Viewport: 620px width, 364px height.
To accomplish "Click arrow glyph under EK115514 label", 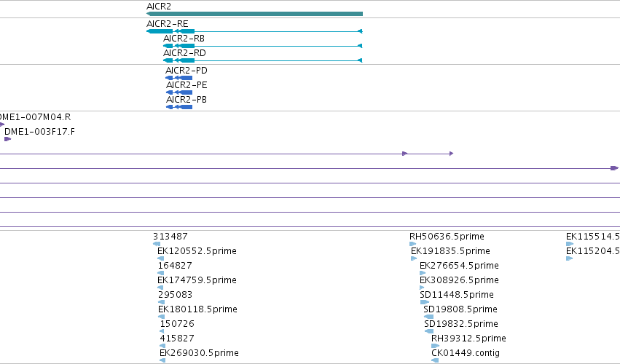I will click(x=570, y=244).
